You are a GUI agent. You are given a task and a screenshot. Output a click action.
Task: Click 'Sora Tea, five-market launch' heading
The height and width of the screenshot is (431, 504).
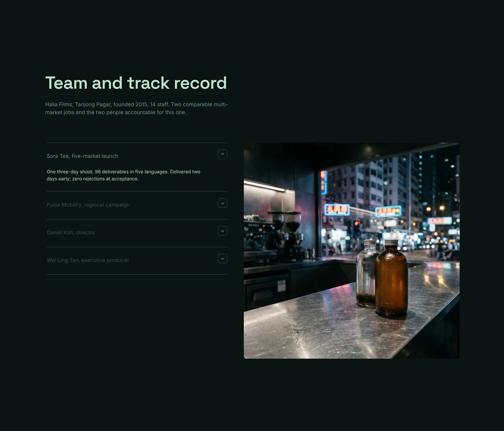coord(83,156)
